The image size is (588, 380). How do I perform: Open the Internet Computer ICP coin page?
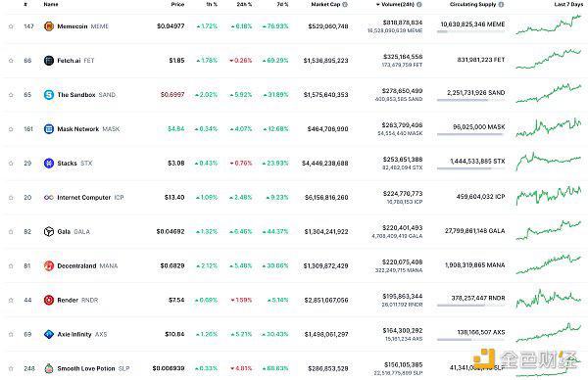[x=83, y=198]
